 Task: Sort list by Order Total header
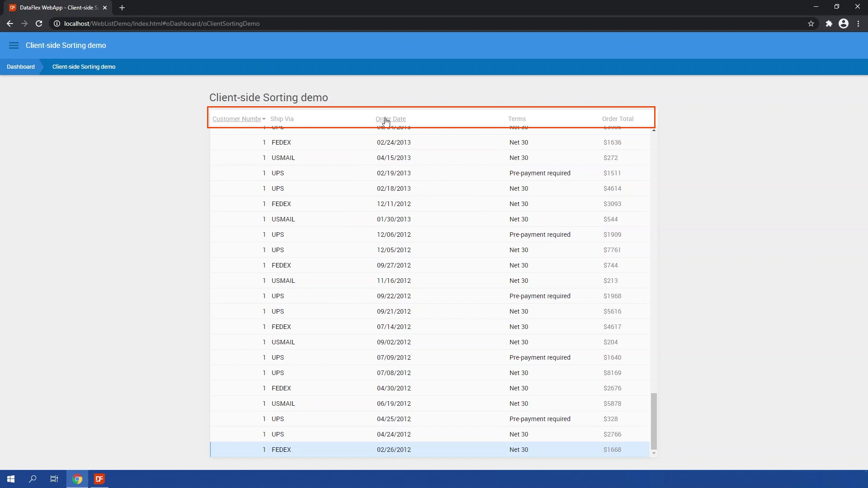tap(618, 119)
